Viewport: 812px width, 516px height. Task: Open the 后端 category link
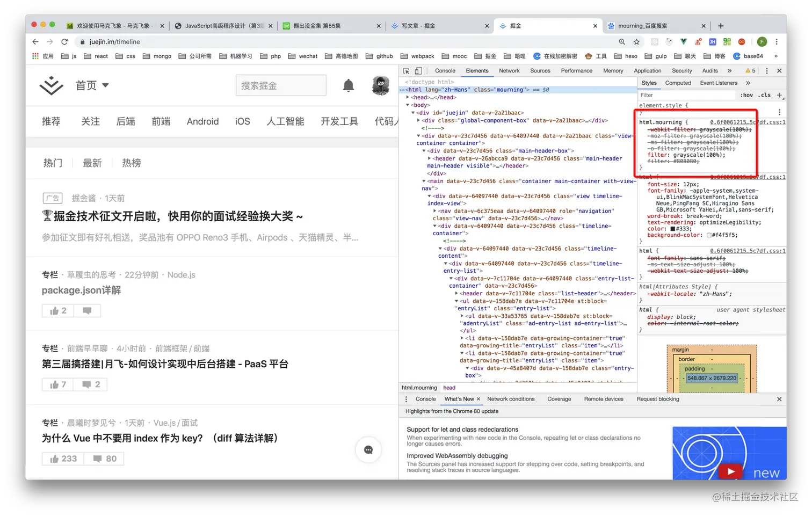tap(126, 121)
